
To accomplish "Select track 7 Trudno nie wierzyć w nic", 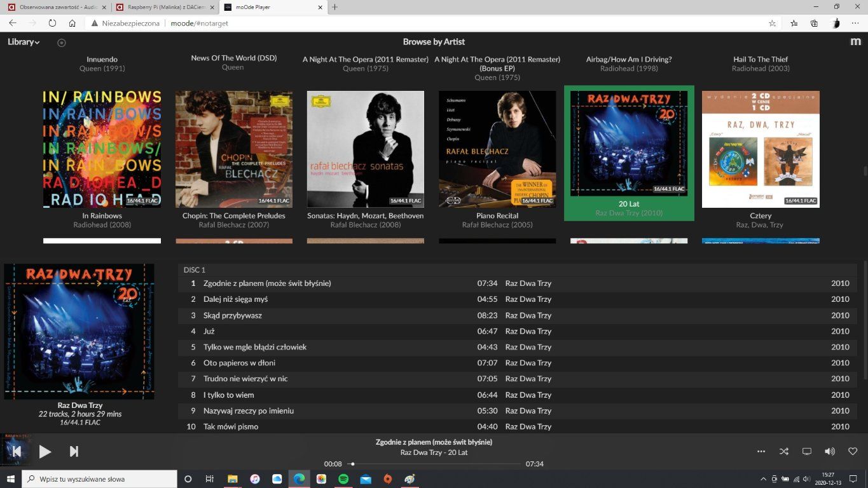I will point(517,379).
